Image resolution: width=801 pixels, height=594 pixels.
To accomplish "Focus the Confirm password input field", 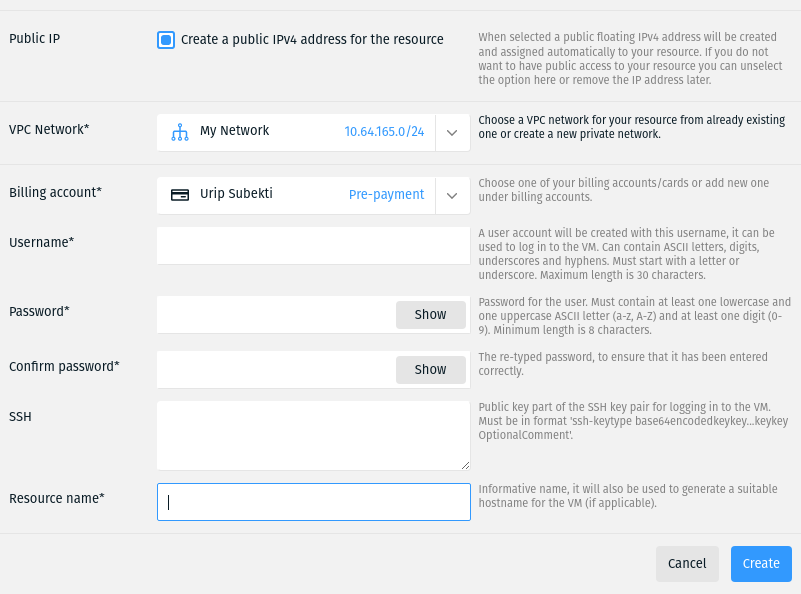I will pos(276,369).
